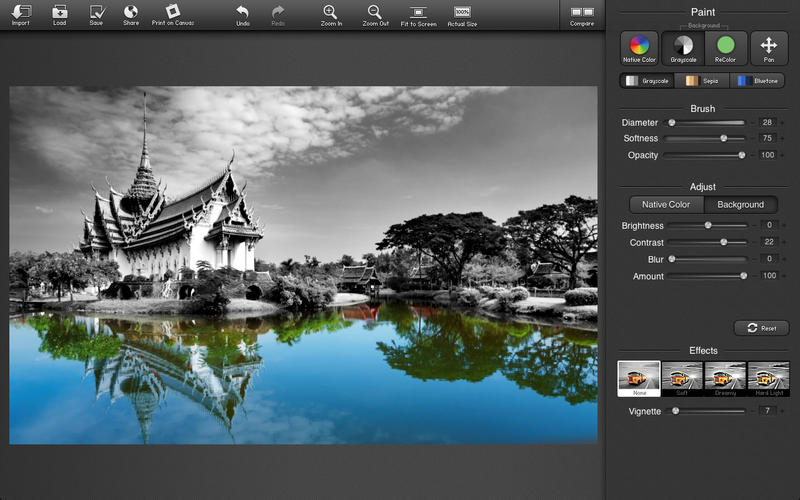800x500 pixels.
Task: Zoom In on the image
Action: pos(330,14)
